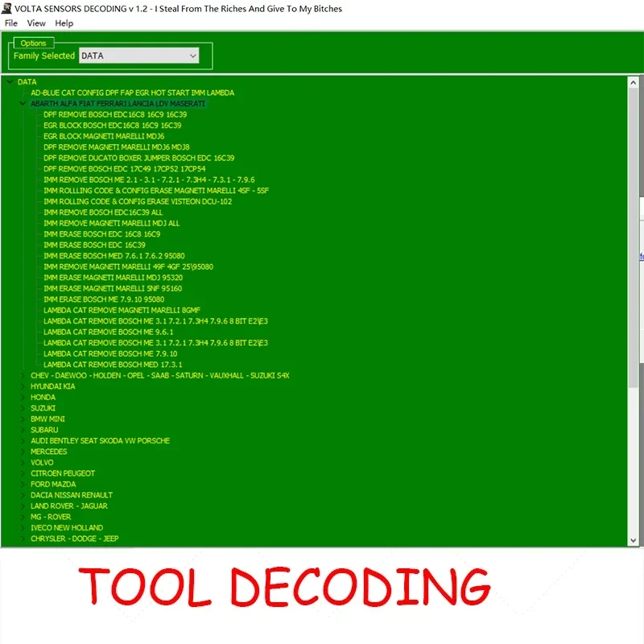Select DPF REMOVE BOSCH EDC 17C49 entry

click(x=125, y=169)
